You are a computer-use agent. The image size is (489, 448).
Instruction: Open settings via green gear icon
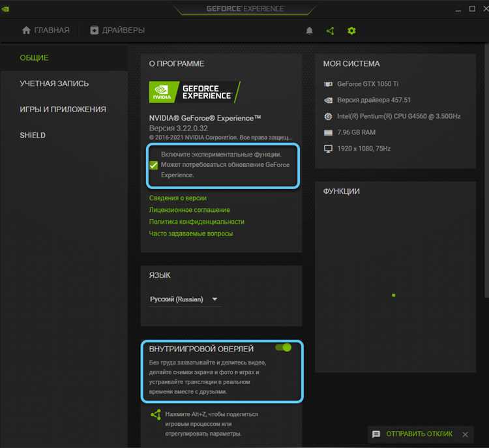pos(351,31)
